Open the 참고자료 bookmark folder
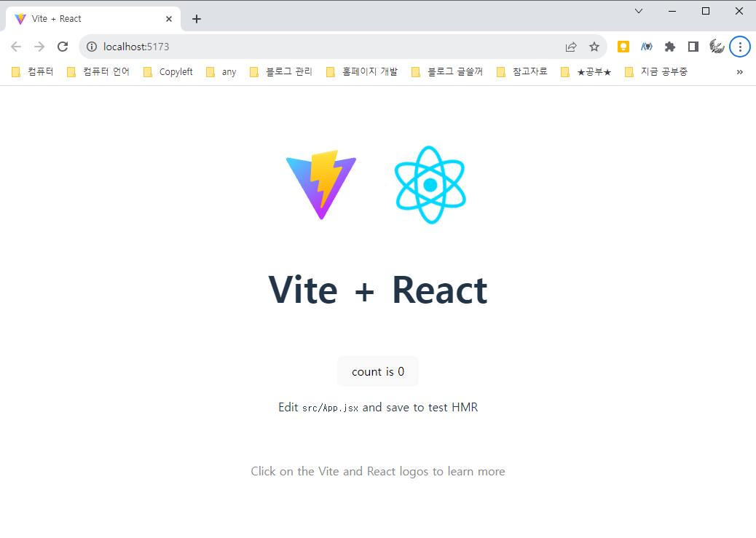Screen dimensions: 756x538 click(x=522, y=72)
